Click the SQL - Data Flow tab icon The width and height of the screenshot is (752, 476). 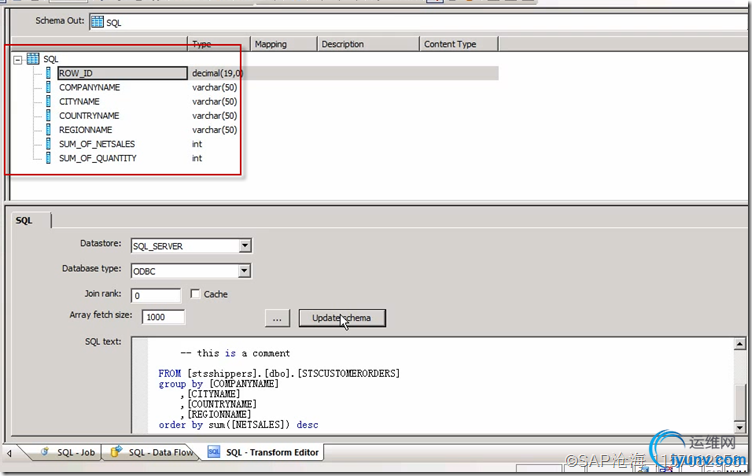pos(116,452)
